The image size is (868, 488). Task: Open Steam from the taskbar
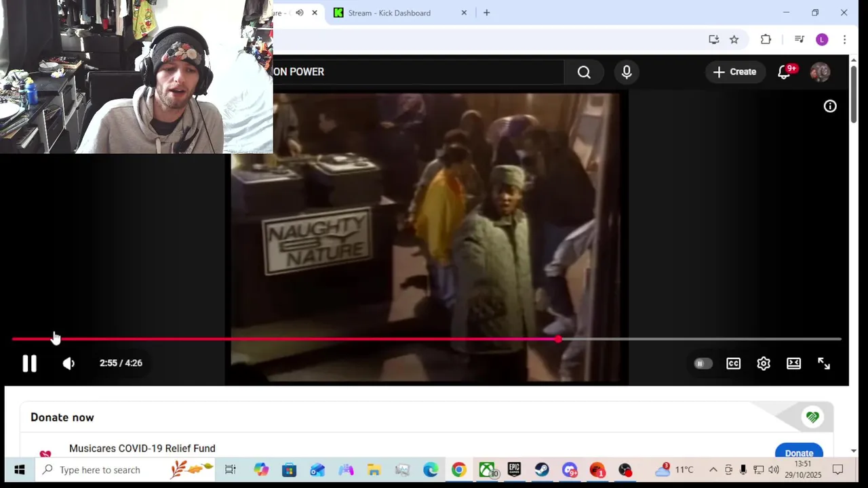(542, 470)
